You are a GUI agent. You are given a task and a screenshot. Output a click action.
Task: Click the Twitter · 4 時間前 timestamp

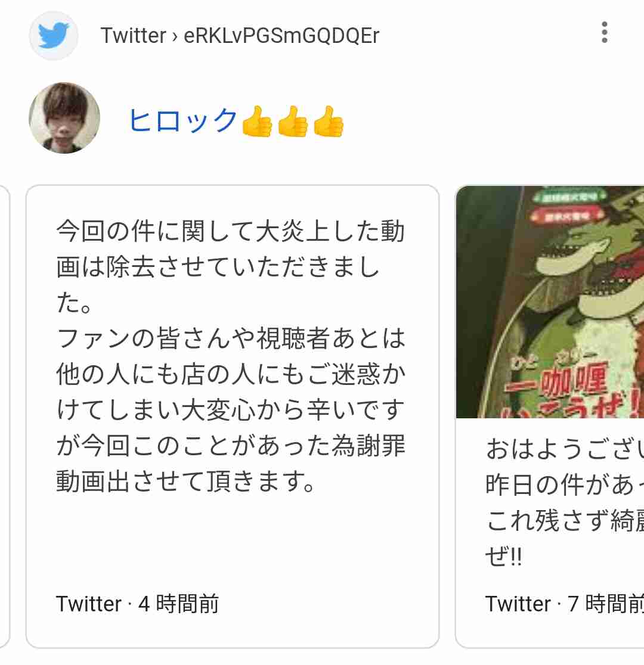[137, 604]
